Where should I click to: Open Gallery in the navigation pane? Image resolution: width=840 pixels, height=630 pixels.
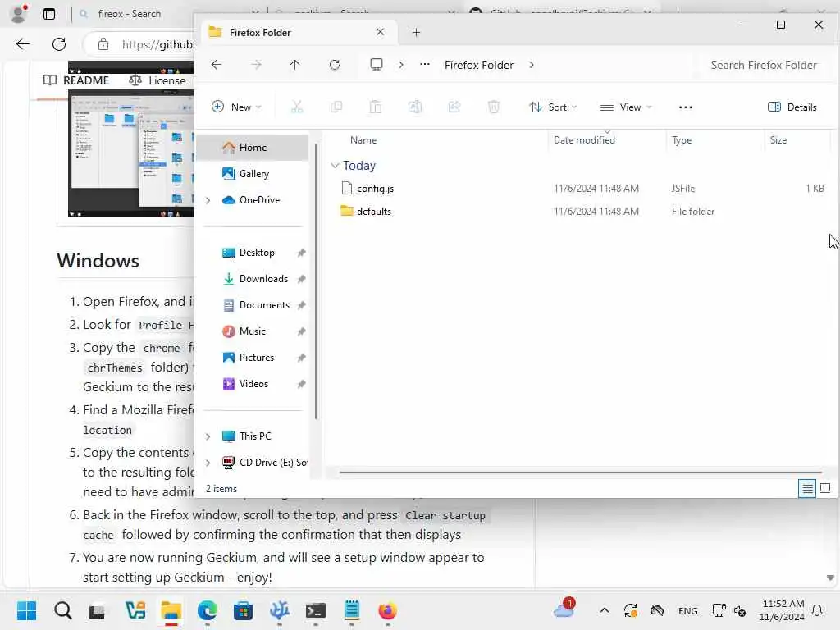click(253, 174)
